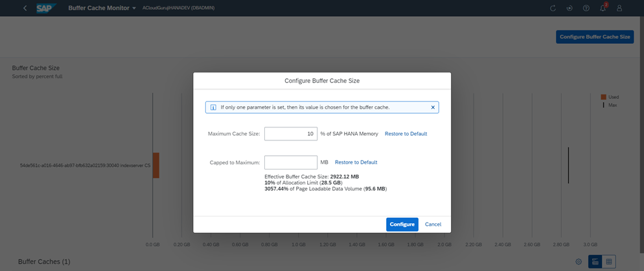Open the user profile icon
The image size is (644, 271).
619,8
